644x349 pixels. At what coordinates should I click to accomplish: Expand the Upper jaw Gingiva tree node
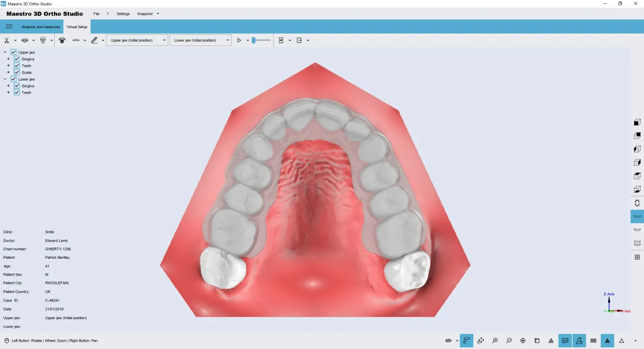pyautogui.click(x=8, y=59)
